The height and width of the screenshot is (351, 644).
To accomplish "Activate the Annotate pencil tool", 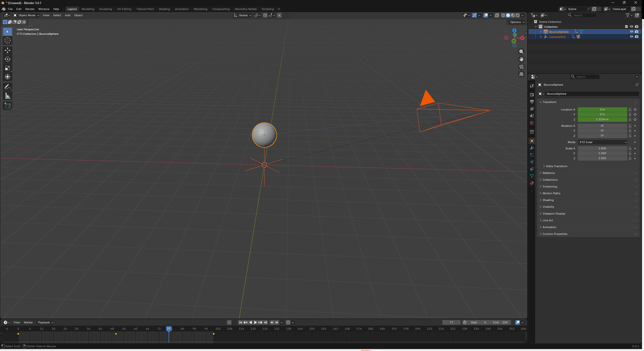I will tap(8, 87).
